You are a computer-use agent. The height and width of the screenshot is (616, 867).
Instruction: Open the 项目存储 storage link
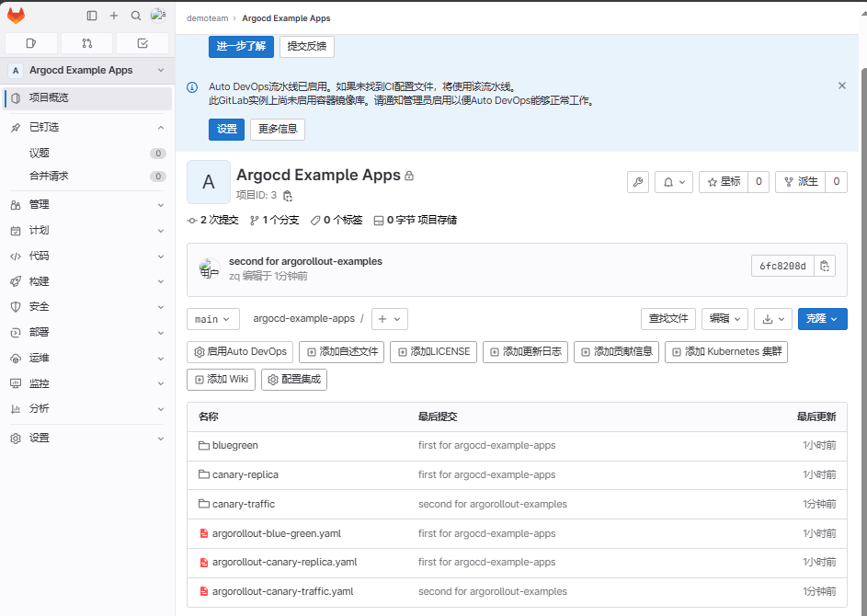point(416,220)
